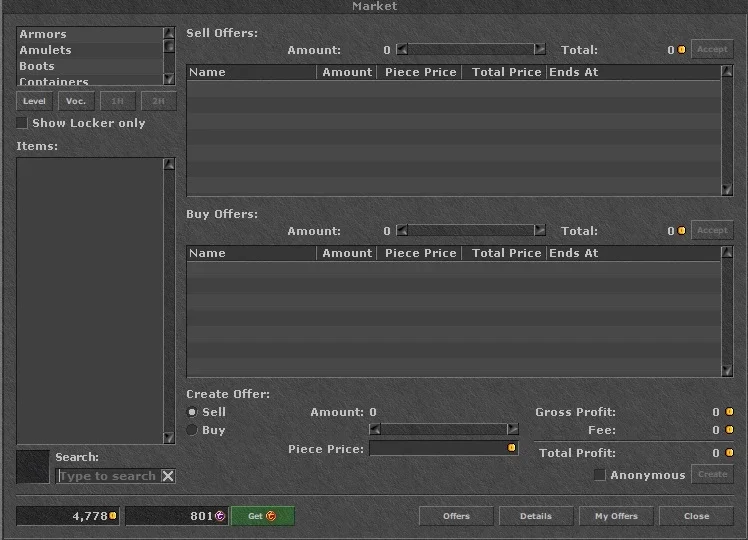
Task: Click Sell Offers table scroll down arrow
Action: [727, 190]
